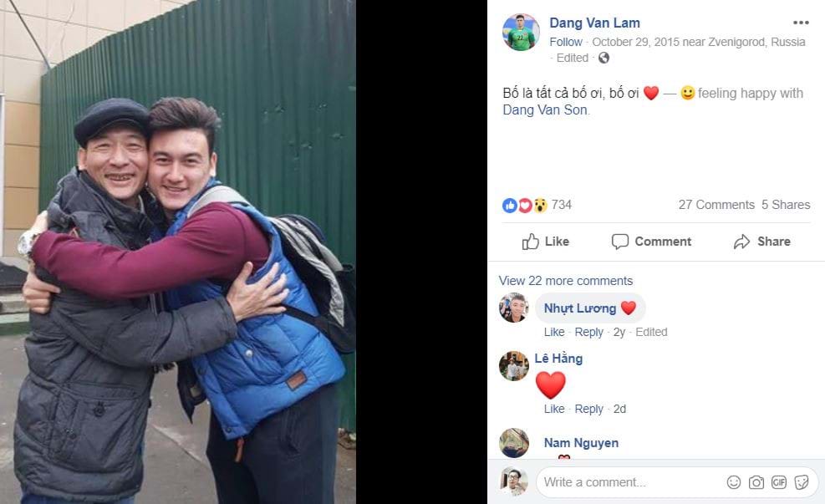The image size is (825, 504).
Task: Post a GIF using the GIF icon
Action: (779, 482)
